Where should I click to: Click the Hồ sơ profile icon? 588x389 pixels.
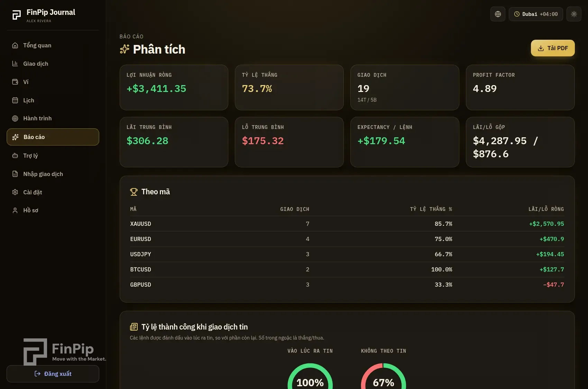[15, 210]
